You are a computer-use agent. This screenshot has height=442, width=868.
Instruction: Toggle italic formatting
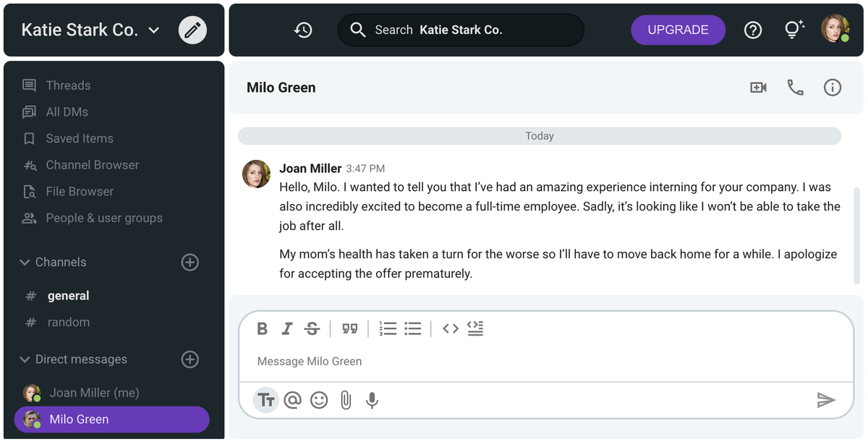coord(287,328)
